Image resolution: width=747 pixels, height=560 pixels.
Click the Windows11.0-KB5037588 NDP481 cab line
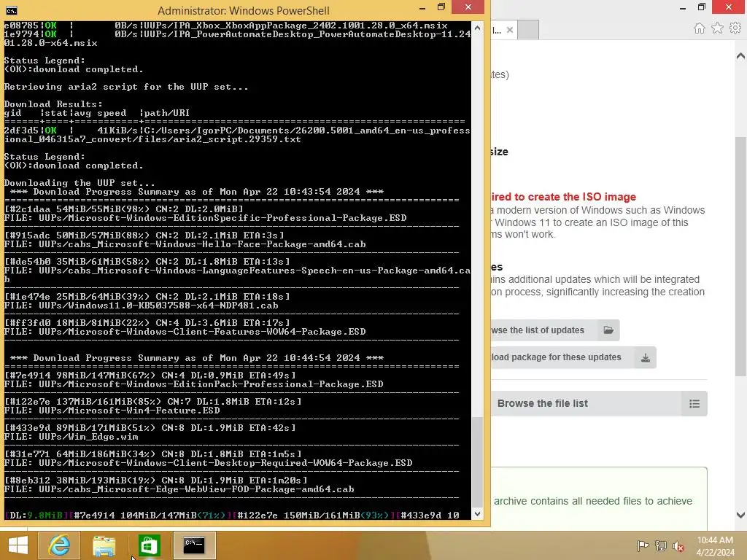pyautogui.click(x=141, y=306)
